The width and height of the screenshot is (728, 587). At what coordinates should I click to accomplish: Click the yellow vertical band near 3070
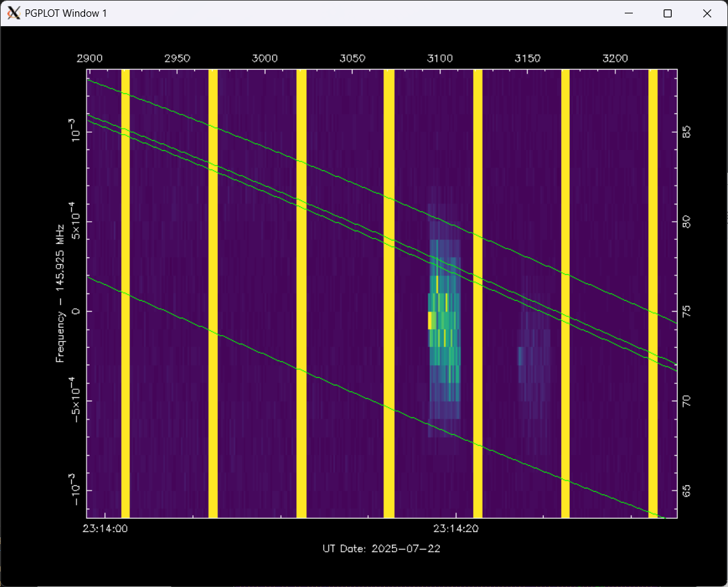point(389,293)
